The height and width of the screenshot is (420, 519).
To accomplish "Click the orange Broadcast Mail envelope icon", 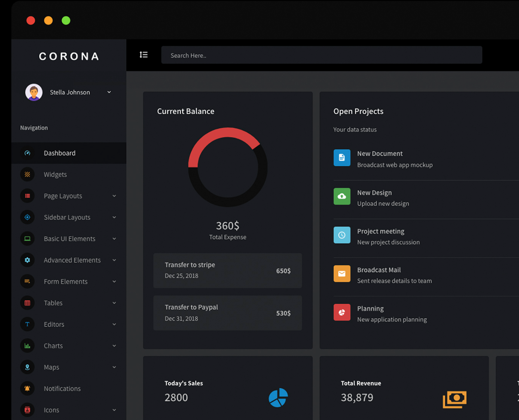I will pyautogui.click(x=342, y=274).
